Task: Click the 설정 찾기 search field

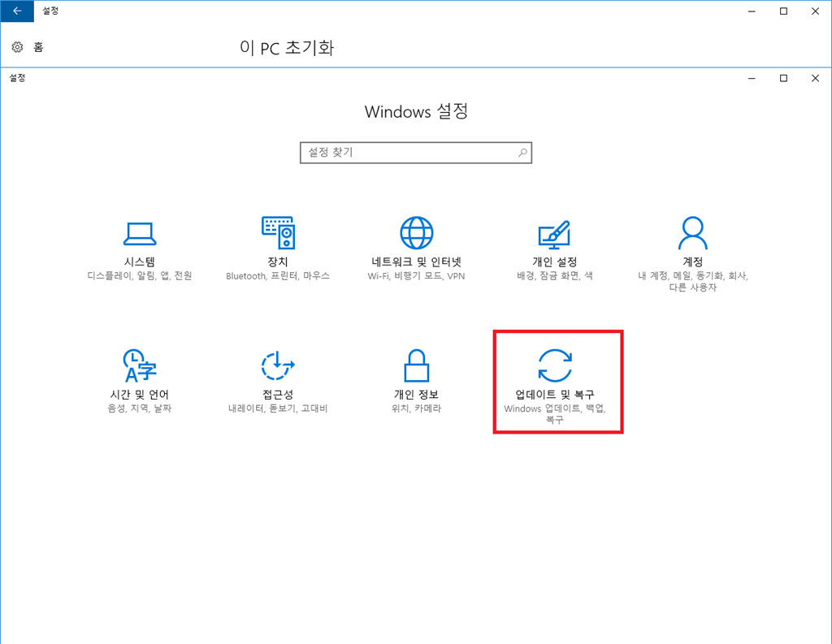Action: [416, 153]
